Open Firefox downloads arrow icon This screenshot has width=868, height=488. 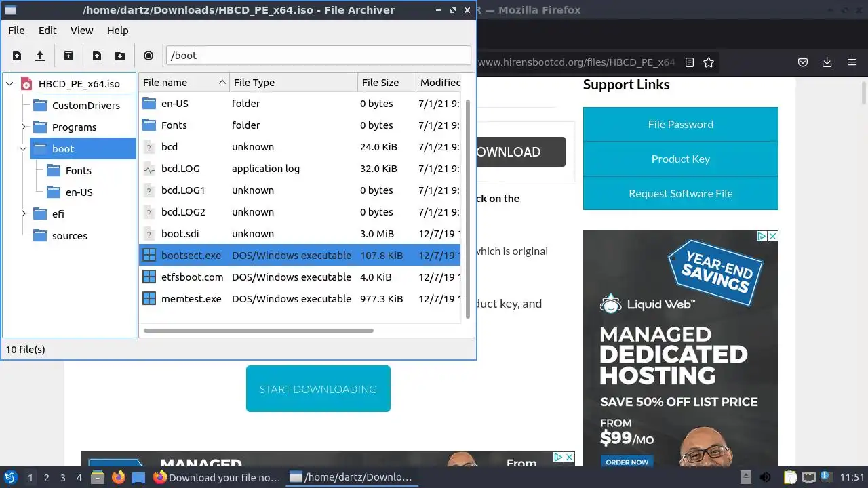(x=827, y=62)
